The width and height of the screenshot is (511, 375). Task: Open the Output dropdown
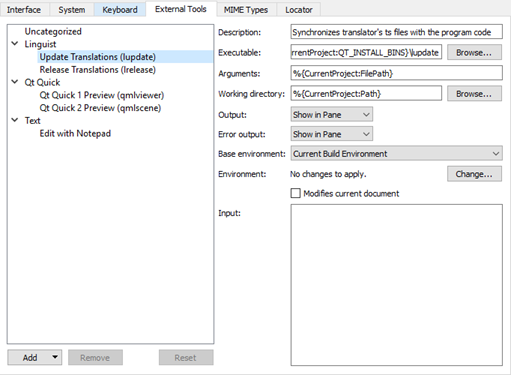[x=332, y=114]
